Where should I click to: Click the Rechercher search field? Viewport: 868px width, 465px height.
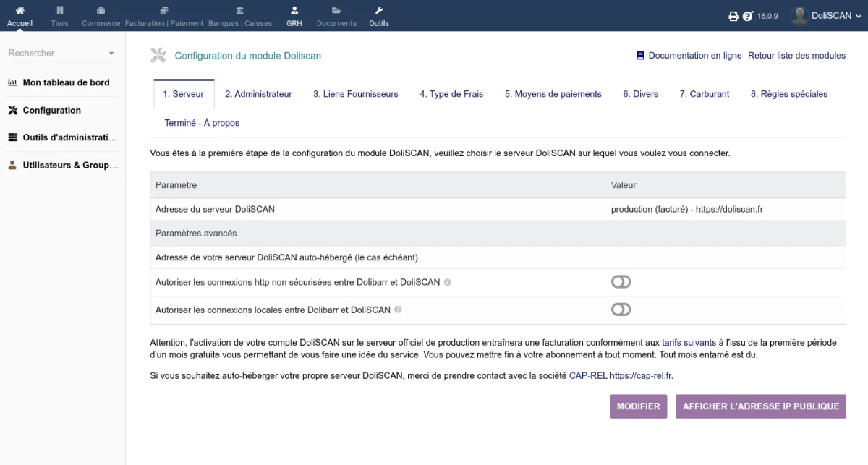[x=61, y=53]
